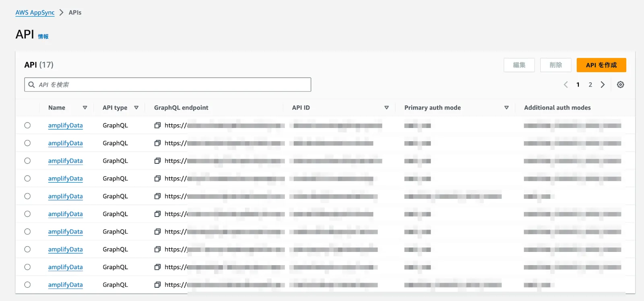Click the magnifier icon in the search box
Viewport: 644px width, 301px height.
tap(31, 85)
